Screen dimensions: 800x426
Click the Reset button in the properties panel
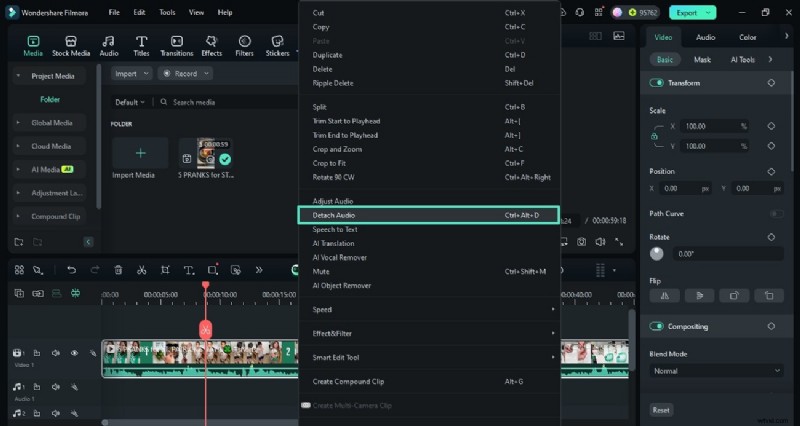click(661, 410)
